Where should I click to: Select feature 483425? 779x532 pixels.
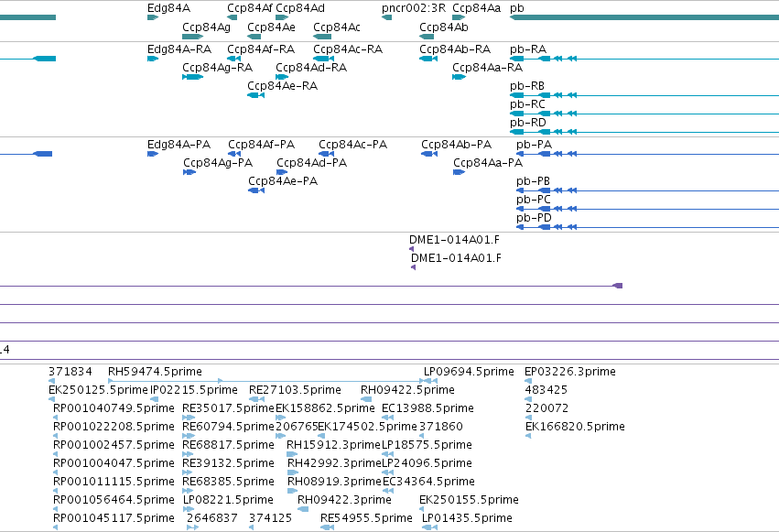(x=546, y=390)
